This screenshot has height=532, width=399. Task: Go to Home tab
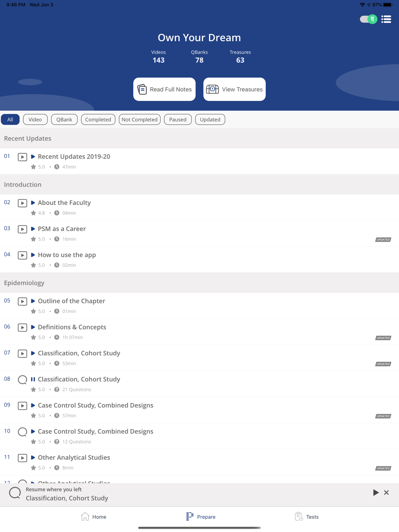(x=93, y=517)
